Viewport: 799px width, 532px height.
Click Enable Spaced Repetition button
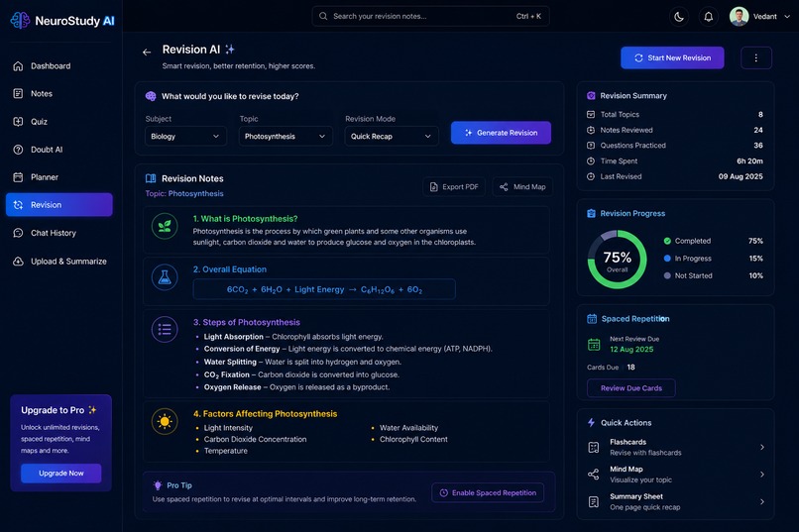pos(488,492)
